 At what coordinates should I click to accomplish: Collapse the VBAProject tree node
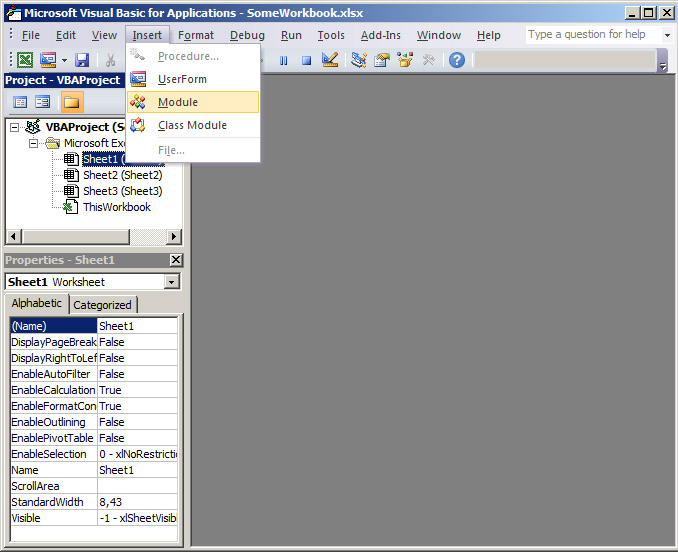point(15,127)
